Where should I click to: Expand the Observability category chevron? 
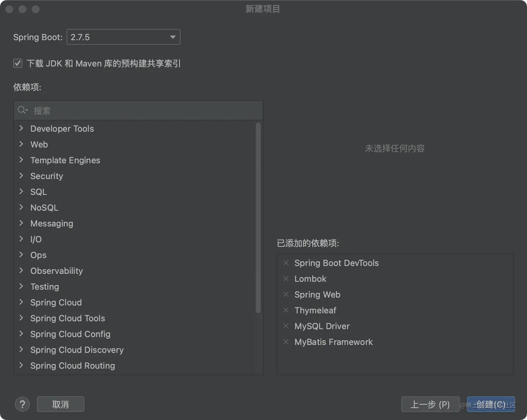tap(21, 270)
